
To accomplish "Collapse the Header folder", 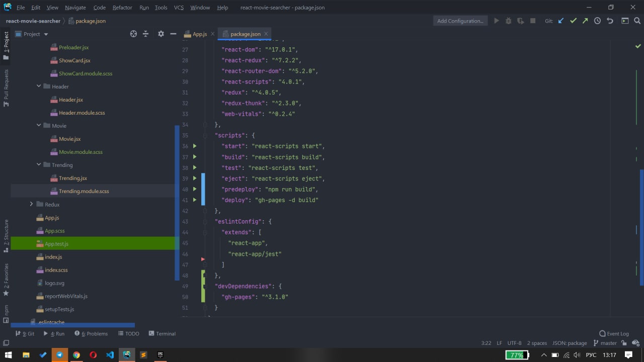I will (39, 86).
